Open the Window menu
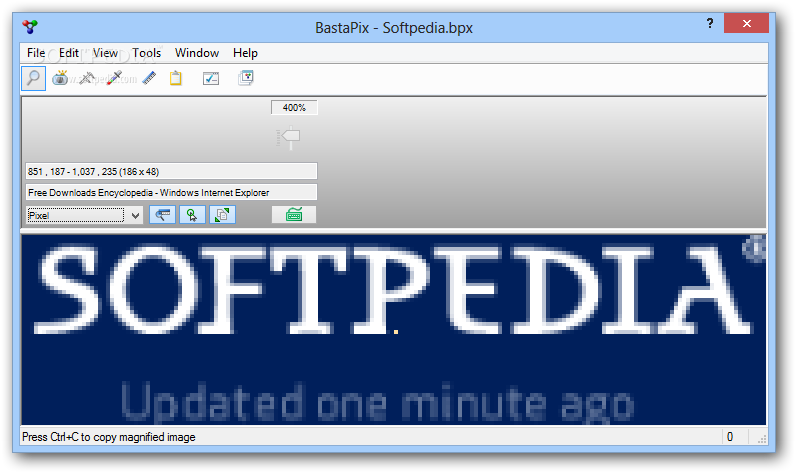This screenshot has width=796, height=473. 197,53
